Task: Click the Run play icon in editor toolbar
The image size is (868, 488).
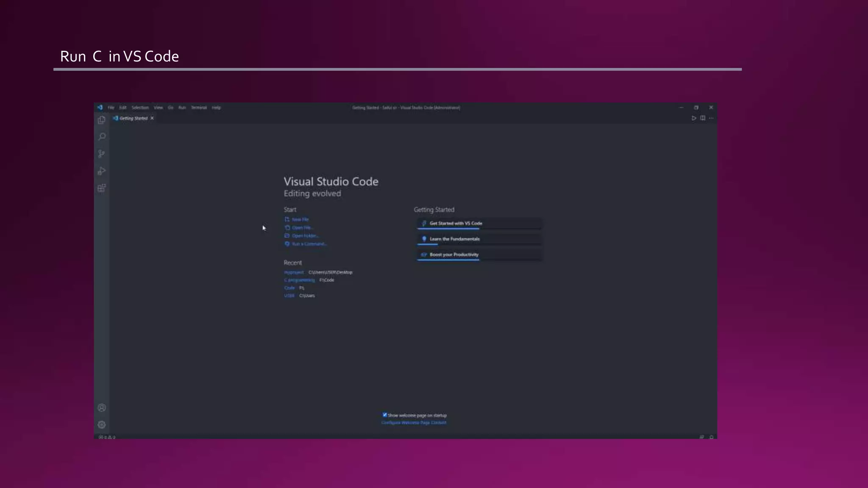Action: pyautogui.click(x=694, y=118)
